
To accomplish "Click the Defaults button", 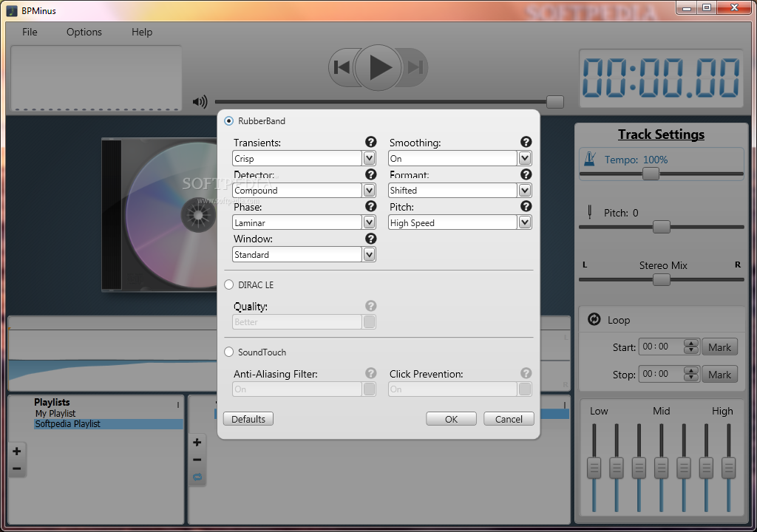I will (248, 419).
